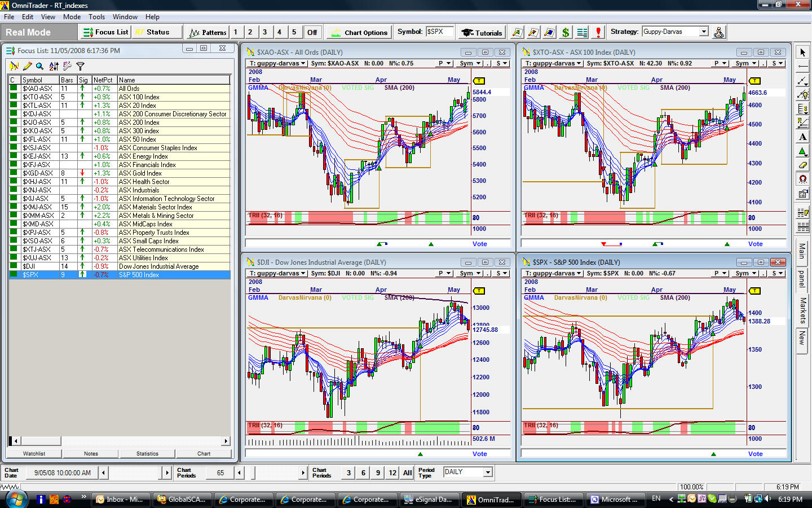
Task: Click the Markets vertical tab on right edge
Action: pyautogui.click(x=802, y=310)
